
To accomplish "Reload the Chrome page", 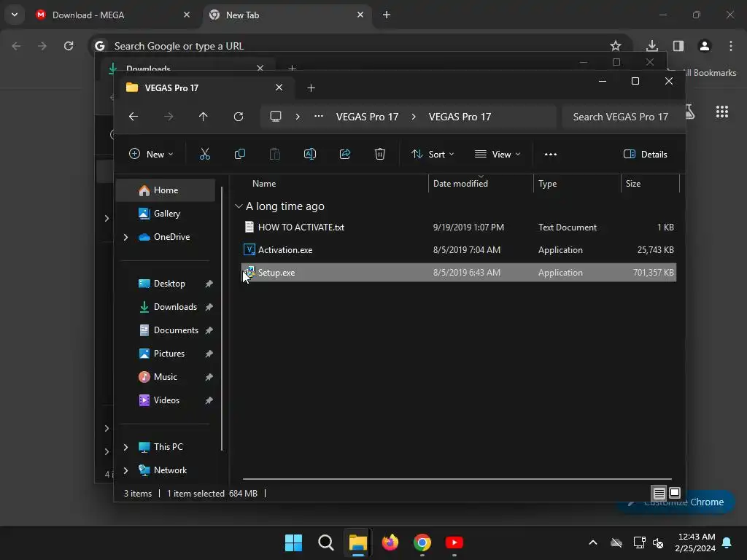I will [x=69, y=46].
